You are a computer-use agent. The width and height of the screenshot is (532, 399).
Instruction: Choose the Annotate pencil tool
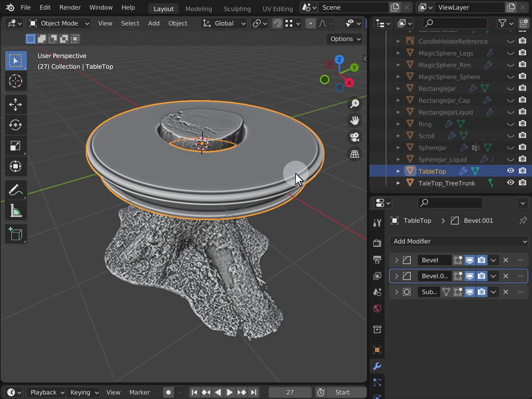(16, 190)
